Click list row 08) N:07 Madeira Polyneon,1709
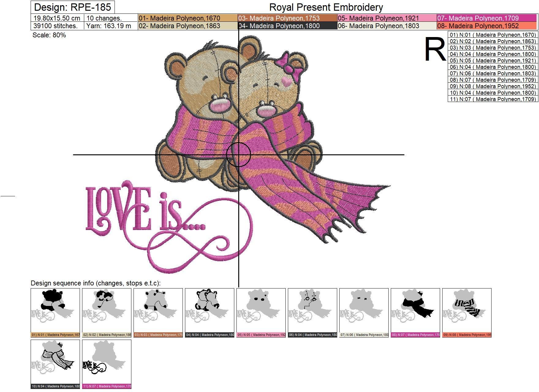 [x=493, y=80]
